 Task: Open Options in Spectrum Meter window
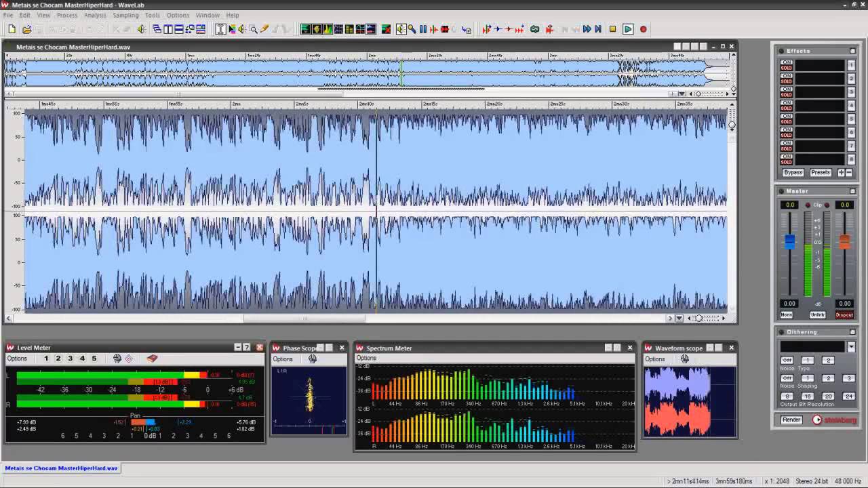click(x=366, y=358)
